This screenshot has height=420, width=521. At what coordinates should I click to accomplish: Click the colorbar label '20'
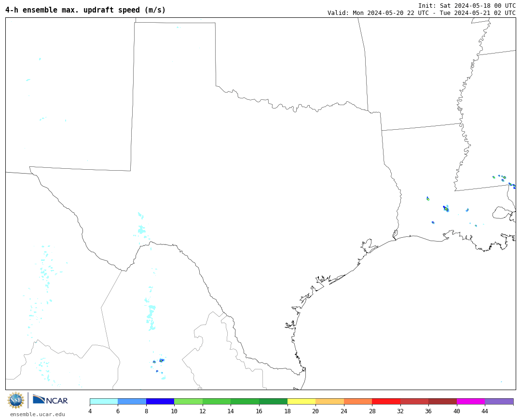[315, 411]
